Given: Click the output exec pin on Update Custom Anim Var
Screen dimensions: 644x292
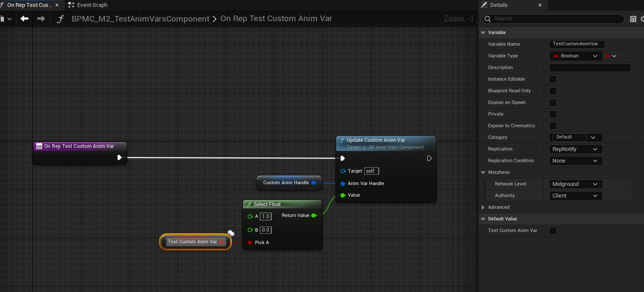Looking at the screenshot, I should coord(429,158).
